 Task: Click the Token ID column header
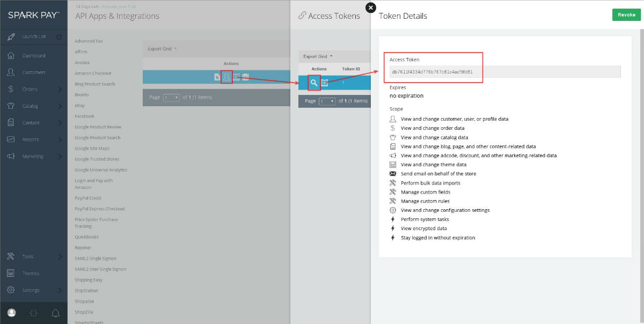click(x=351, y=69)
